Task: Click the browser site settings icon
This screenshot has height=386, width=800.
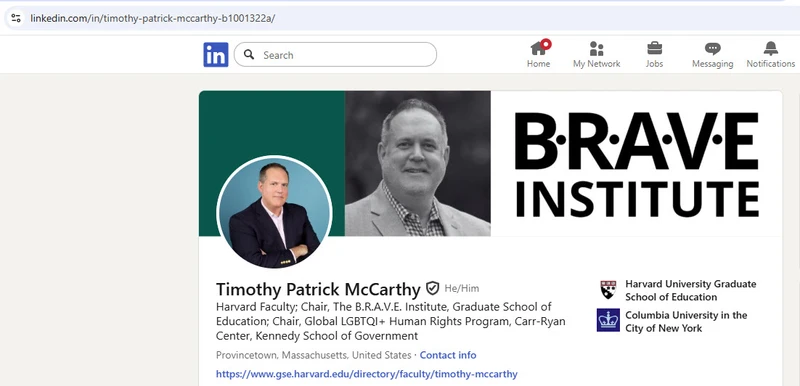Action: [16, 18]
